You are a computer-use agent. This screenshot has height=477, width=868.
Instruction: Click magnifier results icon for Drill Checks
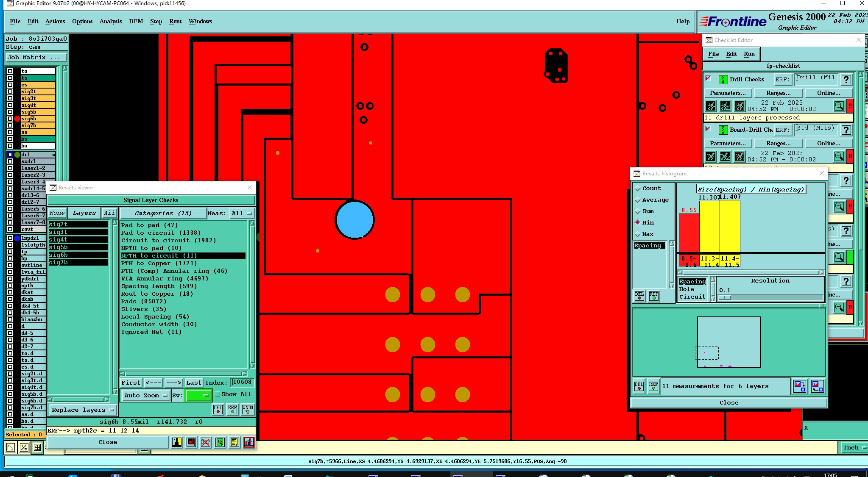coord(839,106)
